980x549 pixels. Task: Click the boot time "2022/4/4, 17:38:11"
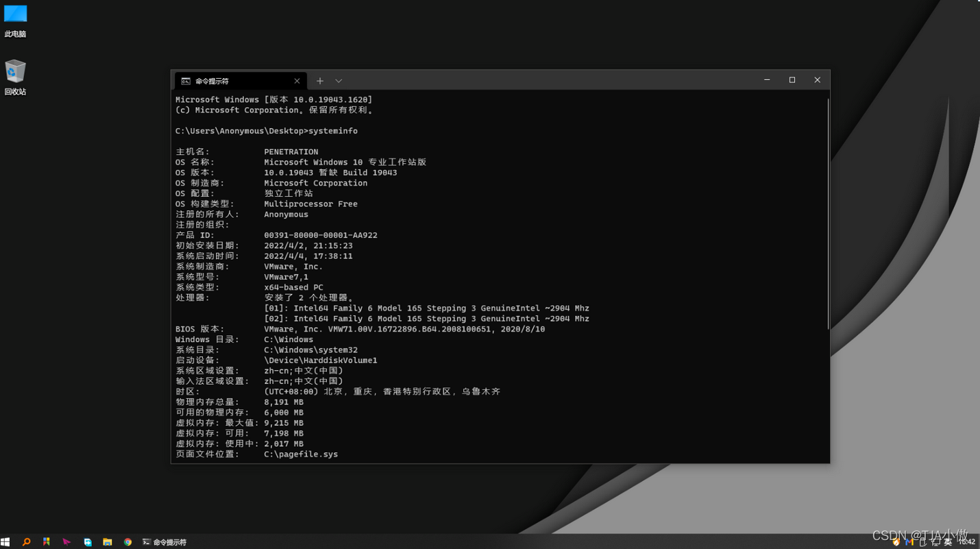tap(308, 256)
